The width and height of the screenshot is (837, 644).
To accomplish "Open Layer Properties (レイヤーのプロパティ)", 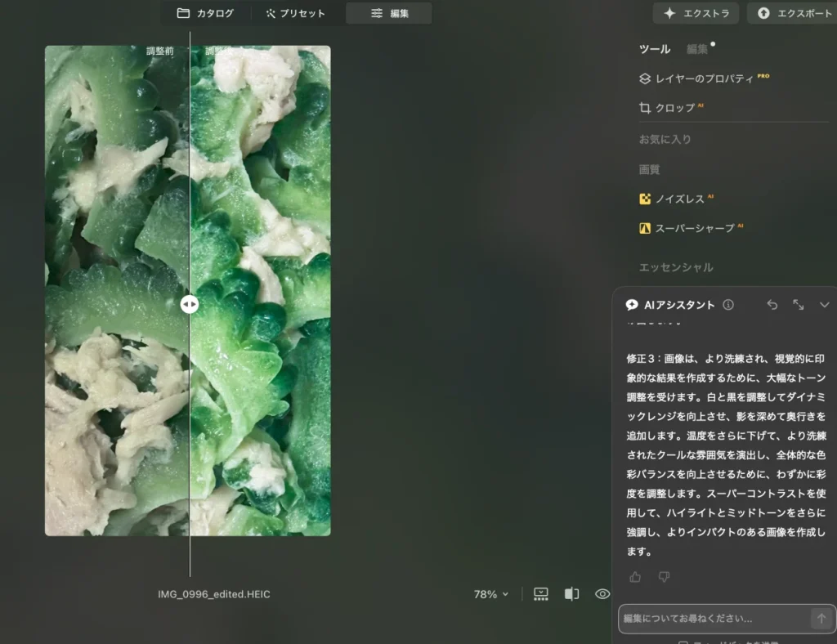I will point(703,79).
